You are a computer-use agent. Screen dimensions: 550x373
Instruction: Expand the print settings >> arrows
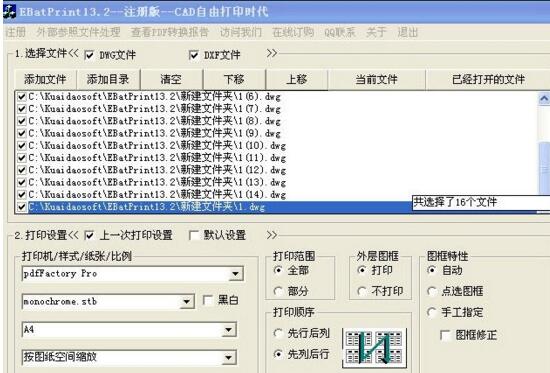point(272,235)
